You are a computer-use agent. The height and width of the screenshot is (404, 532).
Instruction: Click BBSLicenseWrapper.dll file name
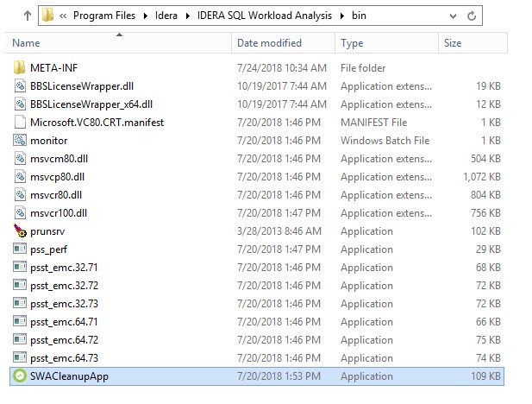(82, 86)
